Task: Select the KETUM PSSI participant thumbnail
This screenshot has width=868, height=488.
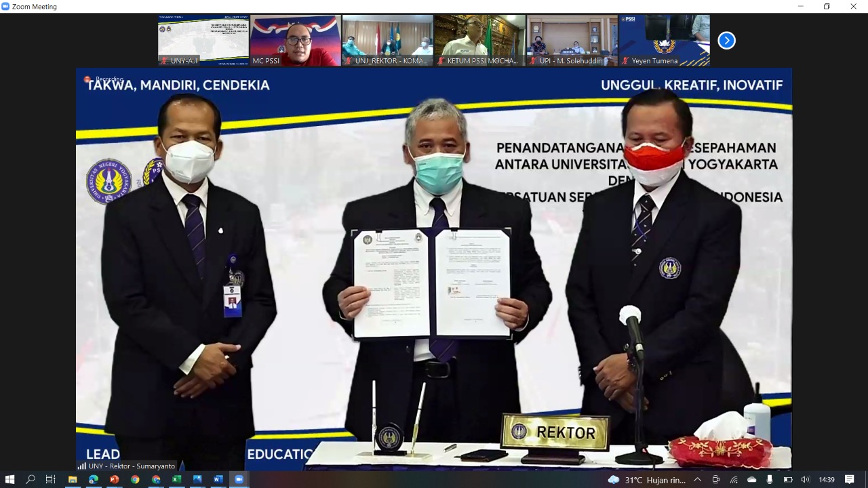Action: [480, 40]
